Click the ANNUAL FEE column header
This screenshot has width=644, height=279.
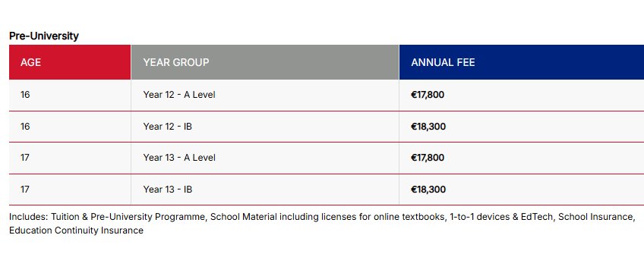(x=522, y=62)
